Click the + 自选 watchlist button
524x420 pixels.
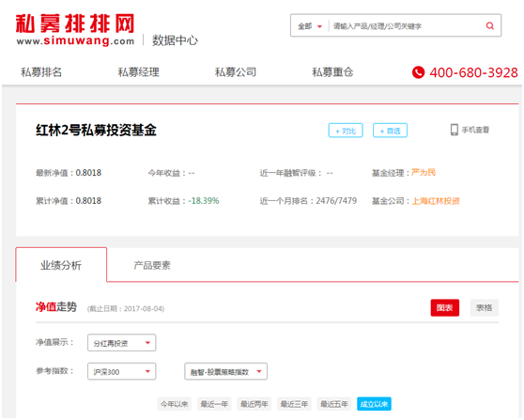pos(390,131)
